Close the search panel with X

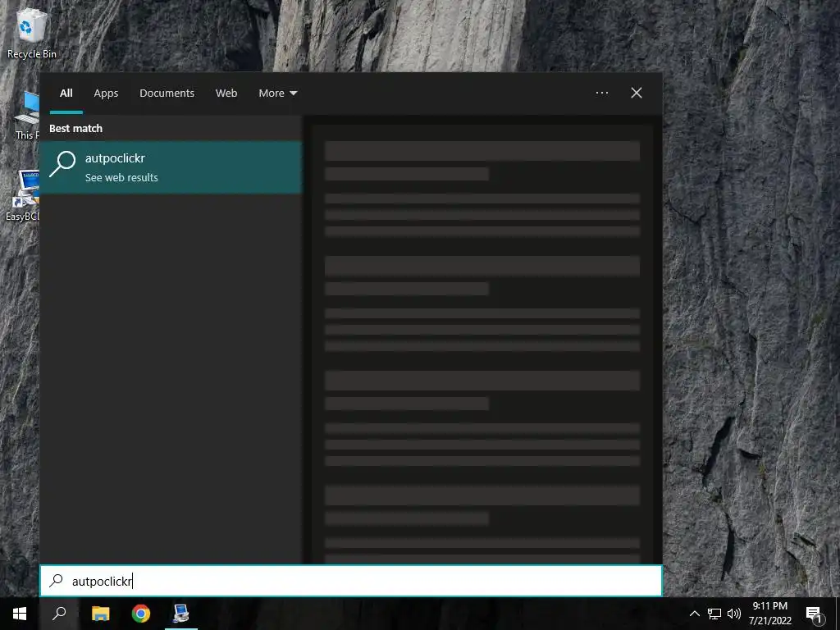(636, 93)
